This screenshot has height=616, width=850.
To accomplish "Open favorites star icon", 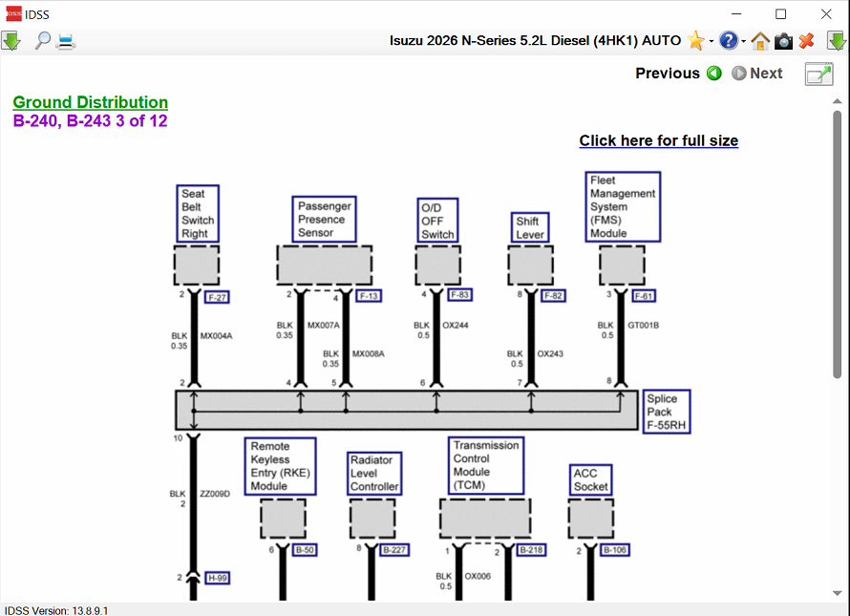I will (x=695, y=40).
